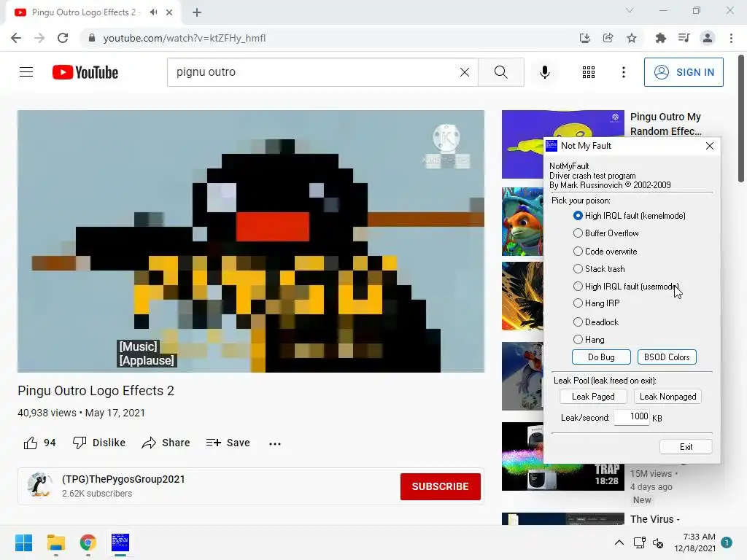The width and height of the screenshot is (747, 560).
Task: Click Leak Paged button
Action: pyautogui.click(x=593, y=397)
